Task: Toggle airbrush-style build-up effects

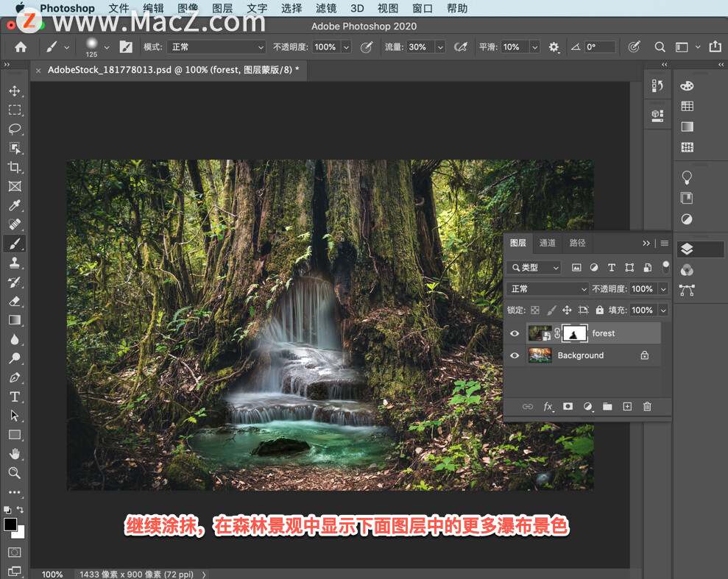Action: 461,47
